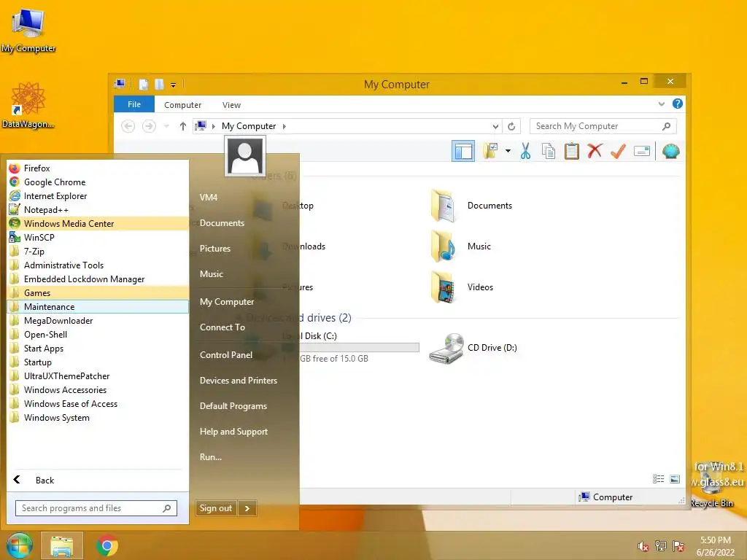Open the quick access toolbar customize dropdown
Screen dimensions: 747x560
pyautogui.click(x=174, y=85)
